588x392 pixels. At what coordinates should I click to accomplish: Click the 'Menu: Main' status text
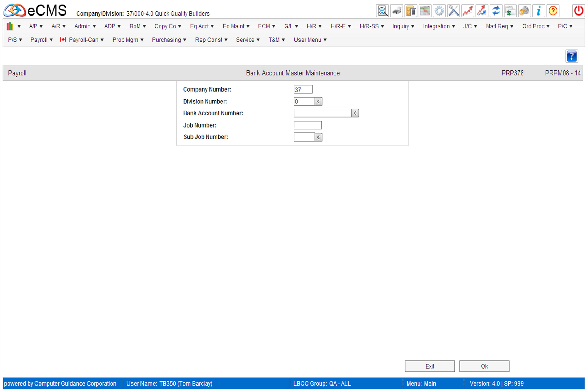click(x=421, y=383)
